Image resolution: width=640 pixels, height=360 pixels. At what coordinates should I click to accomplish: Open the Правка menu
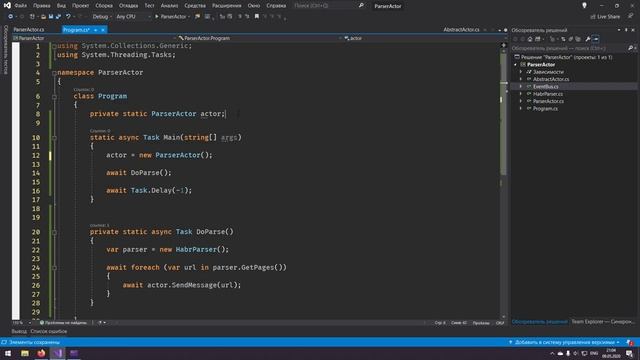[42, 6]
